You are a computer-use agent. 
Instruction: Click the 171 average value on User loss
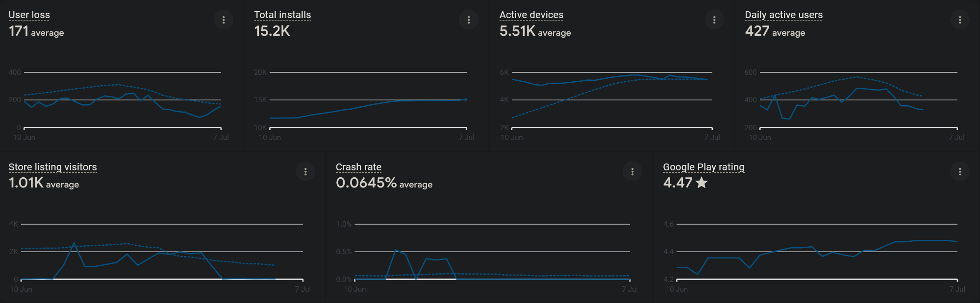[18, 33]
